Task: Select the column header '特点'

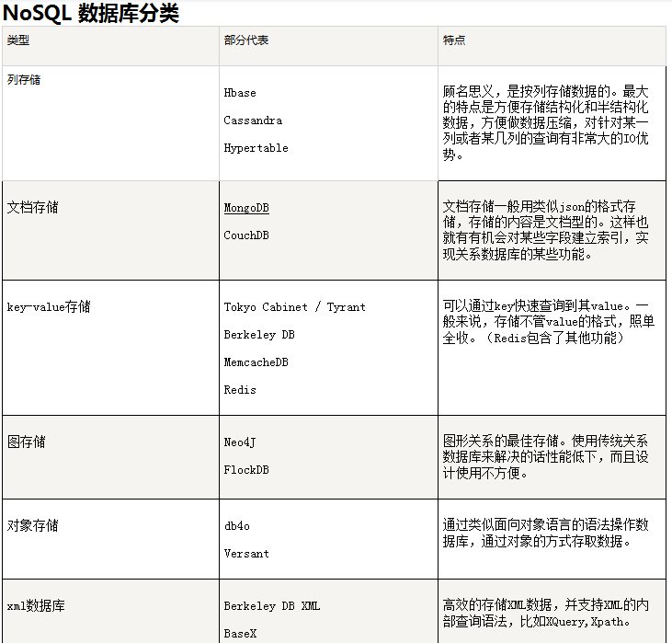Action: [454, 40]
